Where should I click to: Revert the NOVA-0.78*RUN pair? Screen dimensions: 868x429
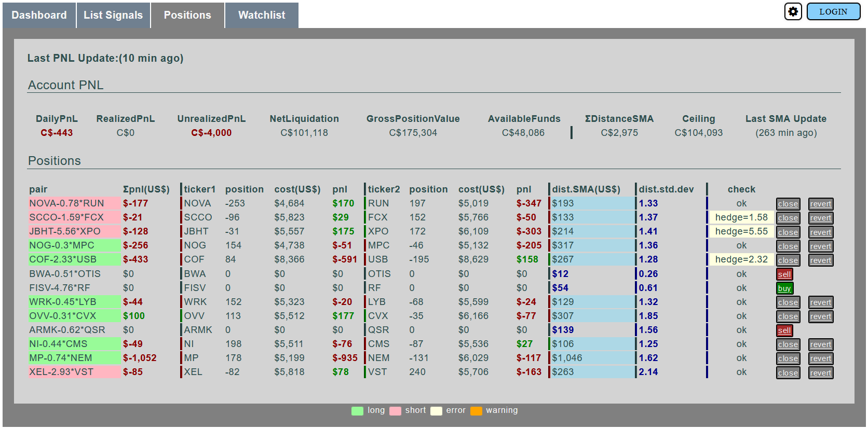click(820, 204)
